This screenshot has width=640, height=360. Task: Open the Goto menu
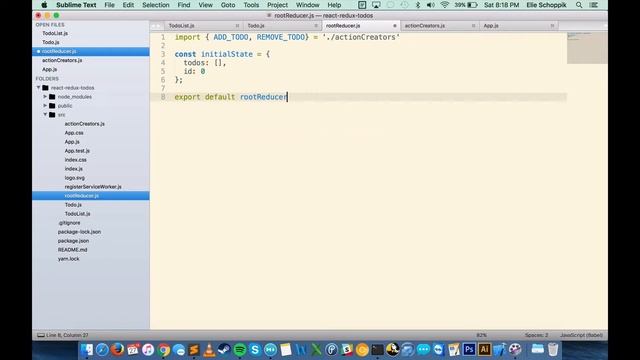tap(228, 5)
